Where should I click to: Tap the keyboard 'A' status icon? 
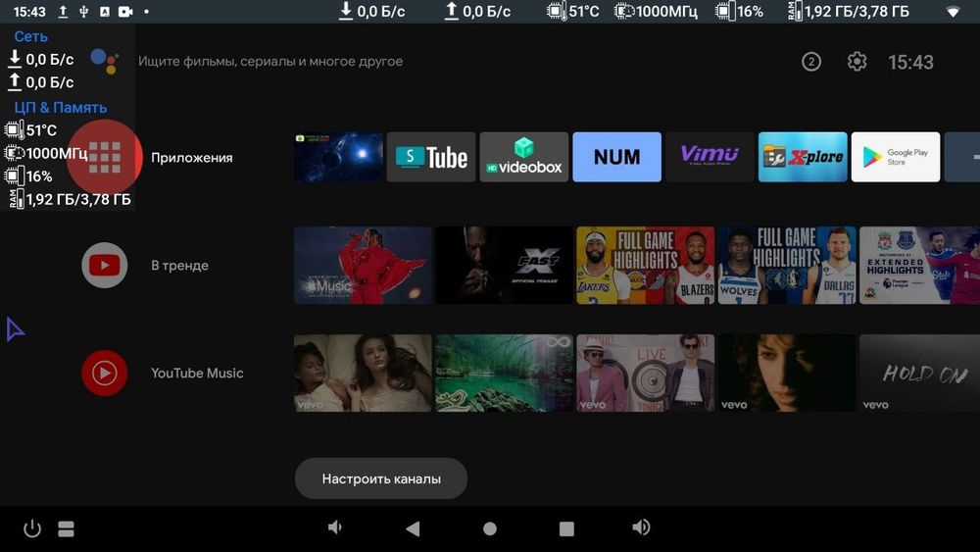[x=105, y=11]
